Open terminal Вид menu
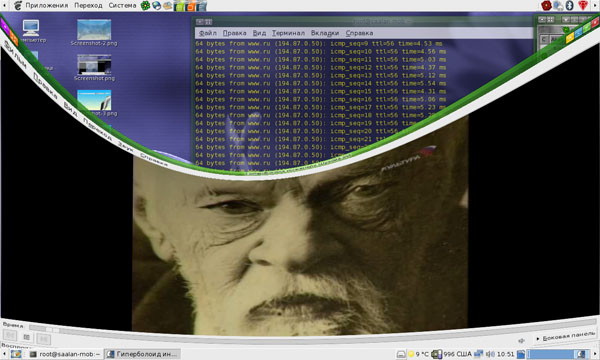600x360 pixels. (x=259, y=33)
